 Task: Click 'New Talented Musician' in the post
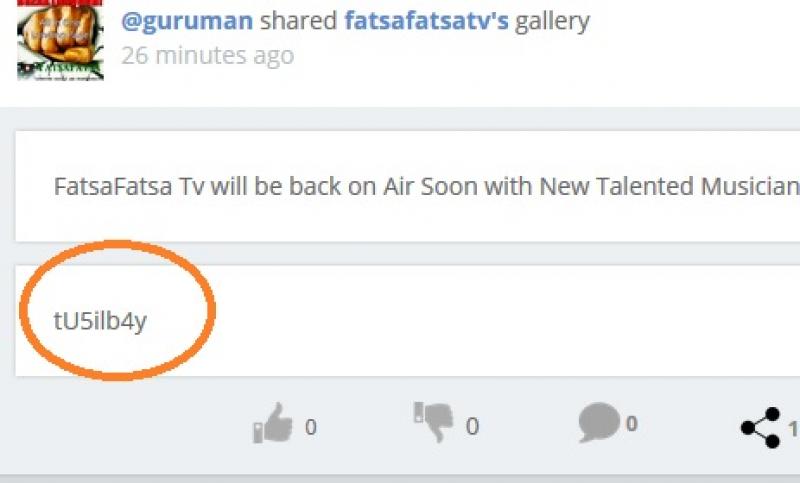point(669,186)
